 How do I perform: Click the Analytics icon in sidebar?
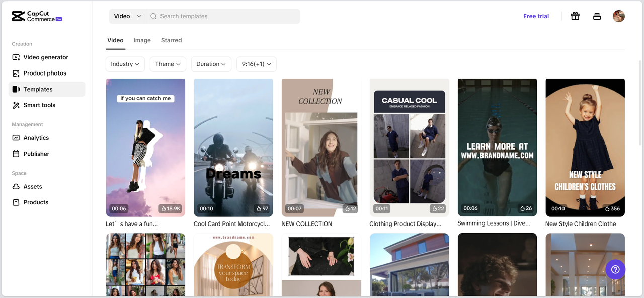click(x=16, y=138)
